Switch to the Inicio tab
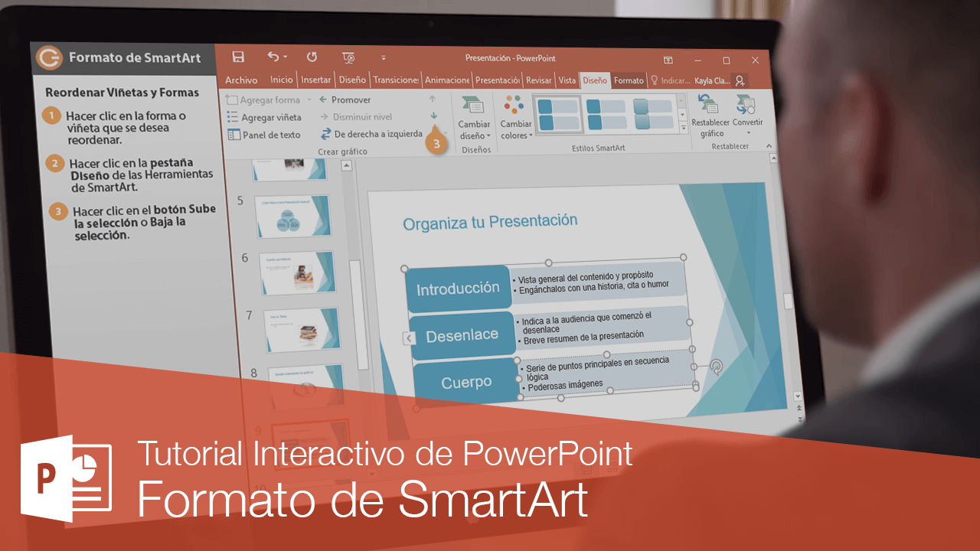This screenshot has width=980, height=551. 281,80
